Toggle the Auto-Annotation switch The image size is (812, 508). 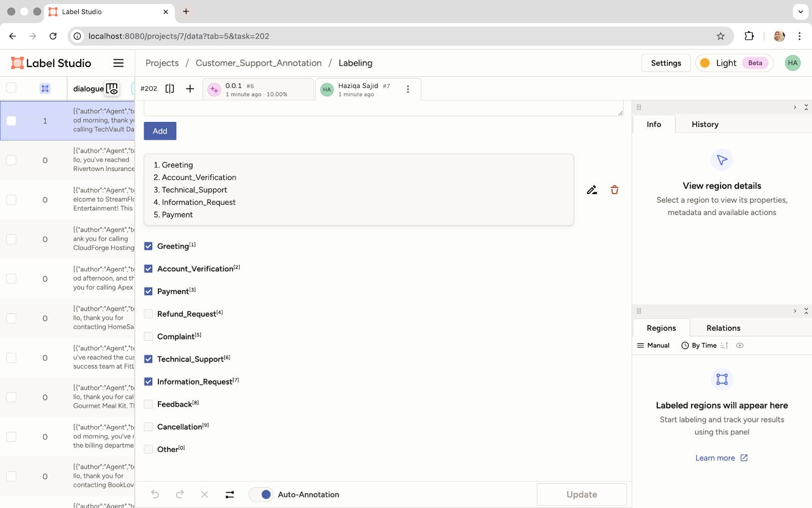click(261, 494)
